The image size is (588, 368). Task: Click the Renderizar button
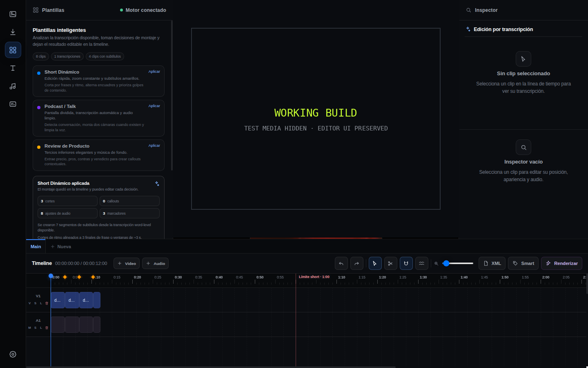pos(562,263)
